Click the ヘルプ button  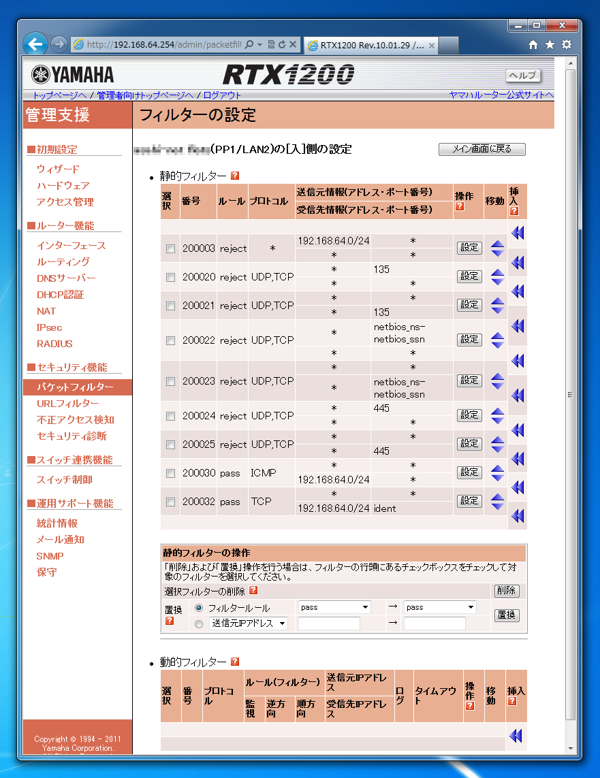[x=523, y=75]
